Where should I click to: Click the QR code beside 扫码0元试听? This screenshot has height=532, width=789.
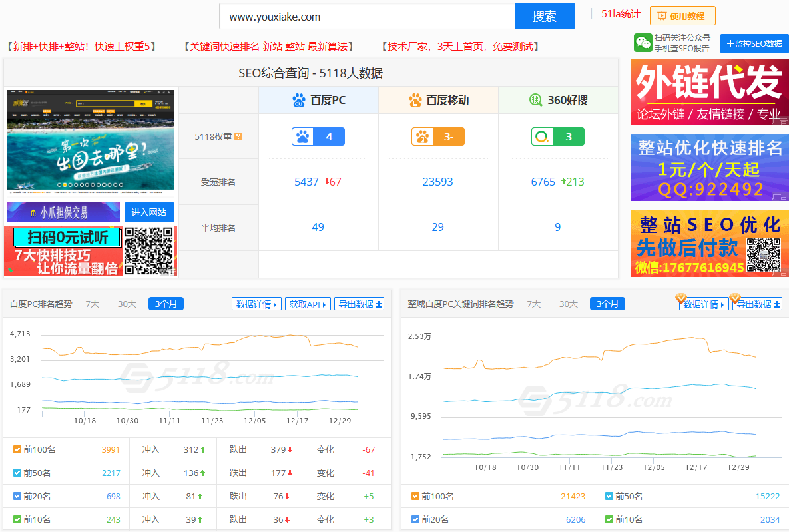[149, 250]
